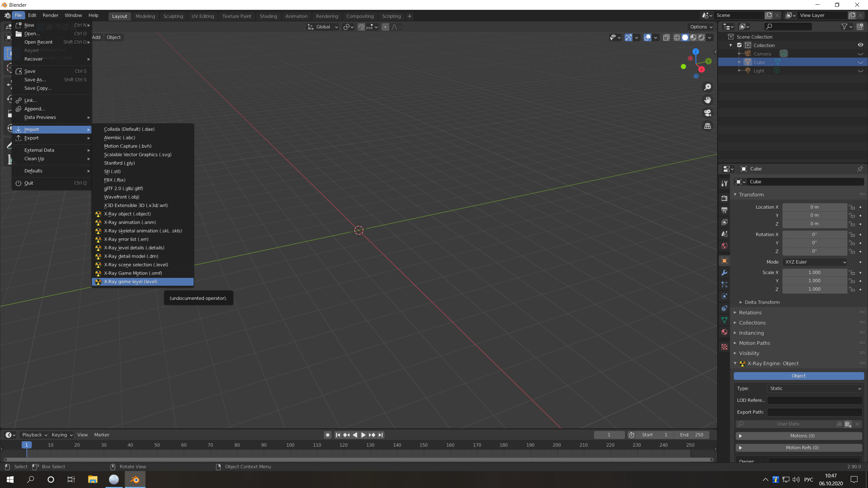
Task: Play animation forward
Action: click(363, 435)
